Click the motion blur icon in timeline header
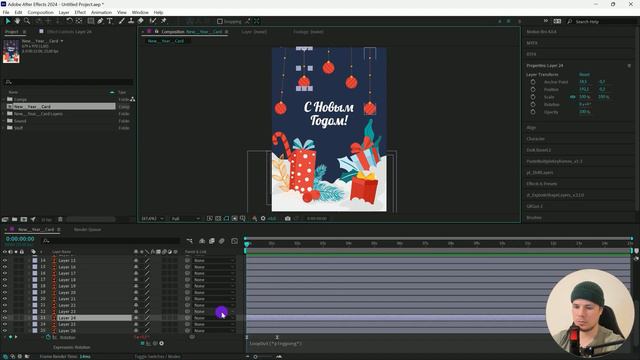 [x=222, y=241]
